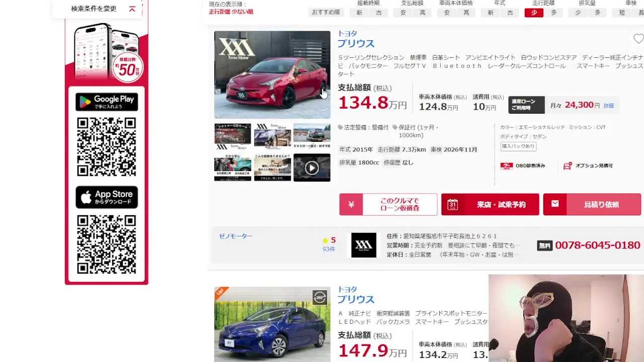Viewport: 644px width, 362px height.
Task: Click the OBD診断済み icon
Action: (x=507, y=166)
